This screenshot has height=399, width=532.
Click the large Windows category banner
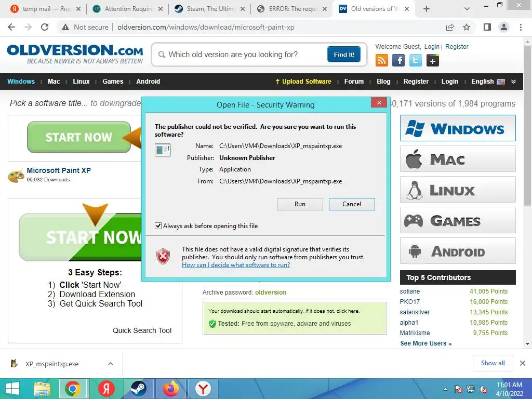click(x=458, y=128)
